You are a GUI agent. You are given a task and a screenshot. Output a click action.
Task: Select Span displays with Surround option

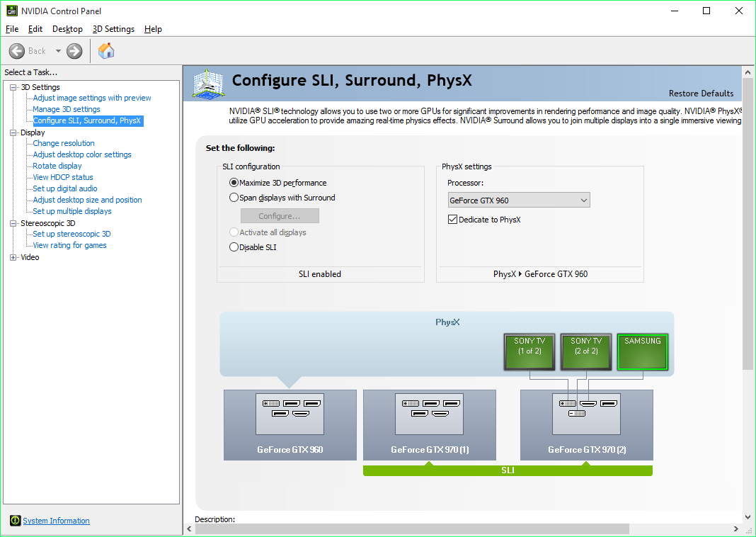coord(234,198)
